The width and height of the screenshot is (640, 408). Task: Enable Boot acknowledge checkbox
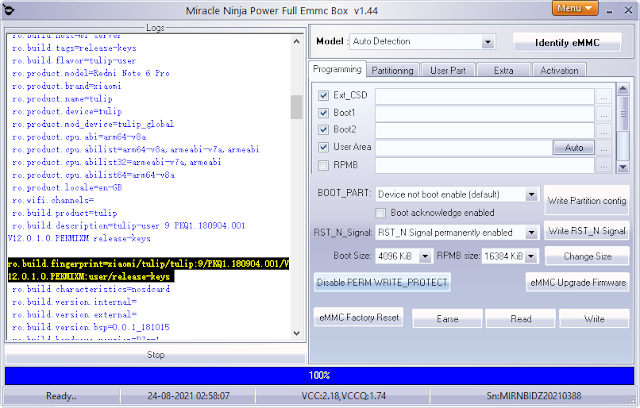[380, 213]
